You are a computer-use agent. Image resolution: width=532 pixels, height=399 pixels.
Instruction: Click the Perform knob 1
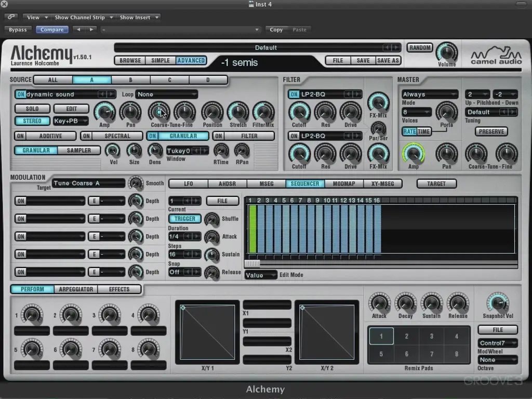point(32,314)
